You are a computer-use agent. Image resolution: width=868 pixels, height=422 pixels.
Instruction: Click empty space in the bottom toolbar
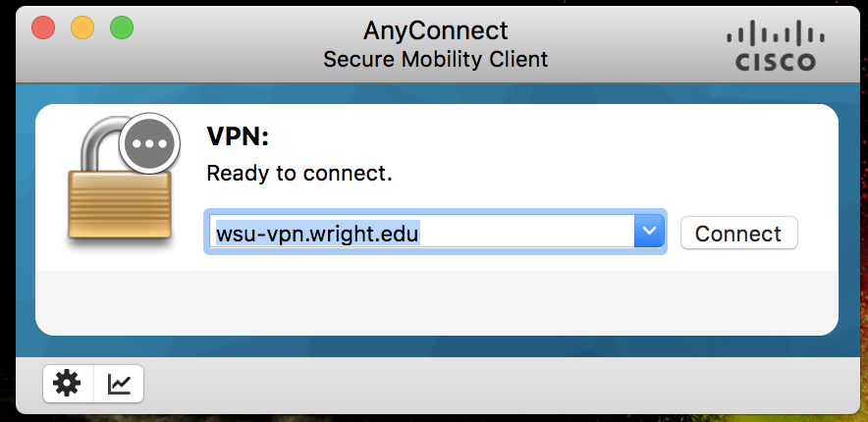(491, 384)
